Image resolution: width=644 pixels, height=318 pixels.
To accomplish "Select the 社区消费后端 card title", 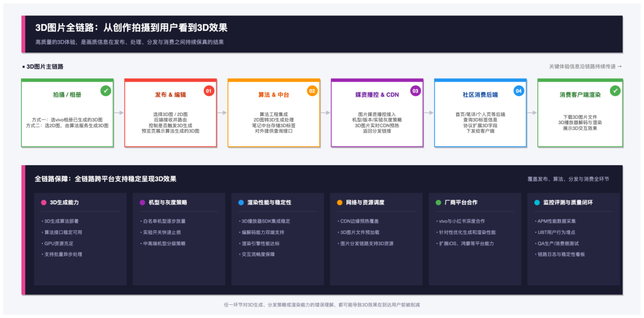I will [x=480, y=95].
